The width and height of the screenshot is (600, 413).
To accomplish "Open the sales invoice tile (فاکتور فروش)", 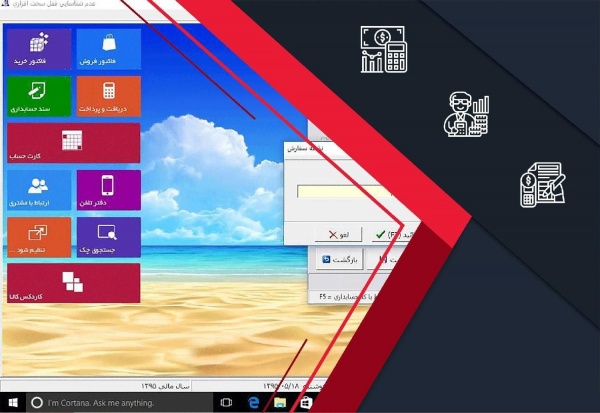I will [x=109, y=49].
